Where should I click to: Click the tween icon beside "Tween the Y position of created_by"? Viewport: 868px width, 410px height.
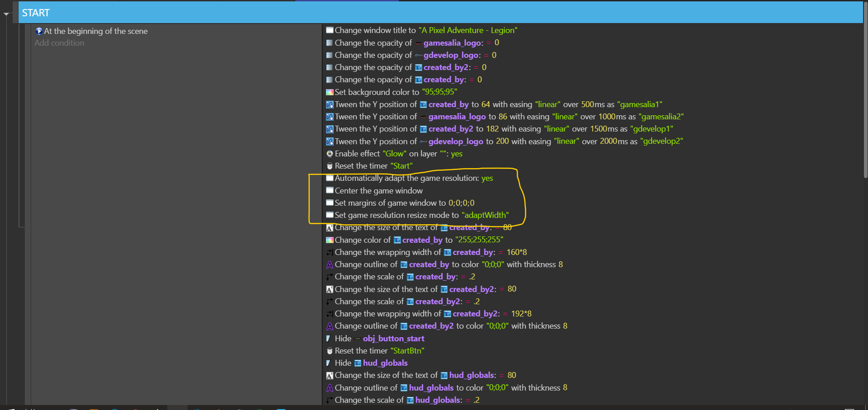(330, 104)
